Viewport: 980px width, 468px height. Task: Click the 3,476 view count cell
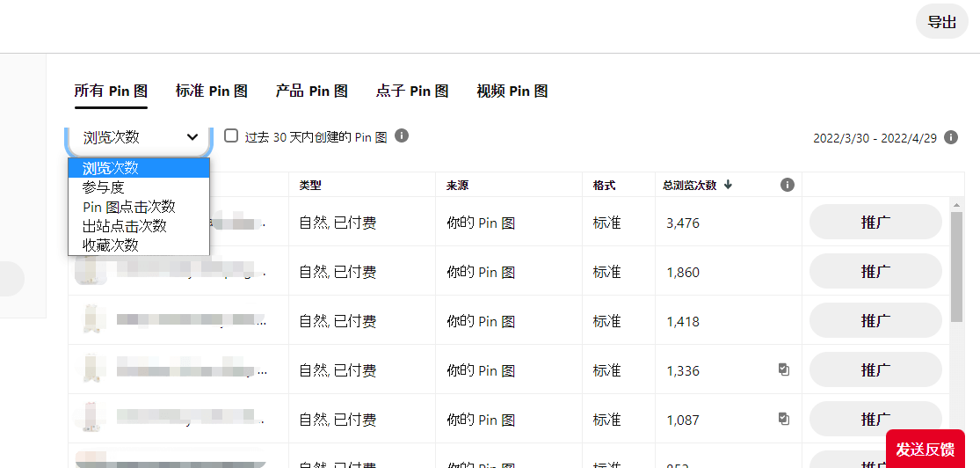pyautogui.click(x=683, y=223)
